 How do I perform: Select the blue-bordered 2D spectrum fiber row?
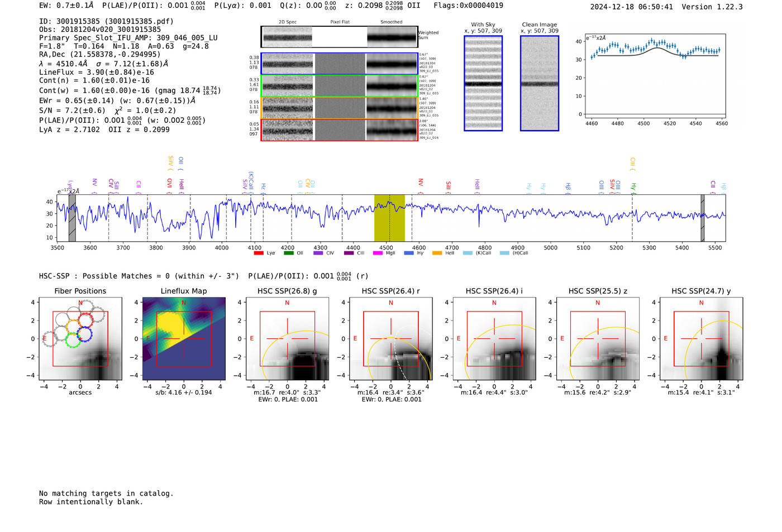pyautogui.click(x=340, y=64)
